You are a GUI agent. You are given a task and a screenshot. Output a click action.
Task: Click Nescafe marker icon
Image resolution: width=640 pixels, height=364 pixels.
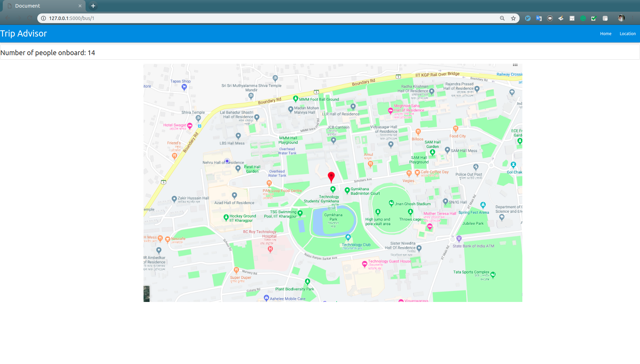(x=168, y=240)
